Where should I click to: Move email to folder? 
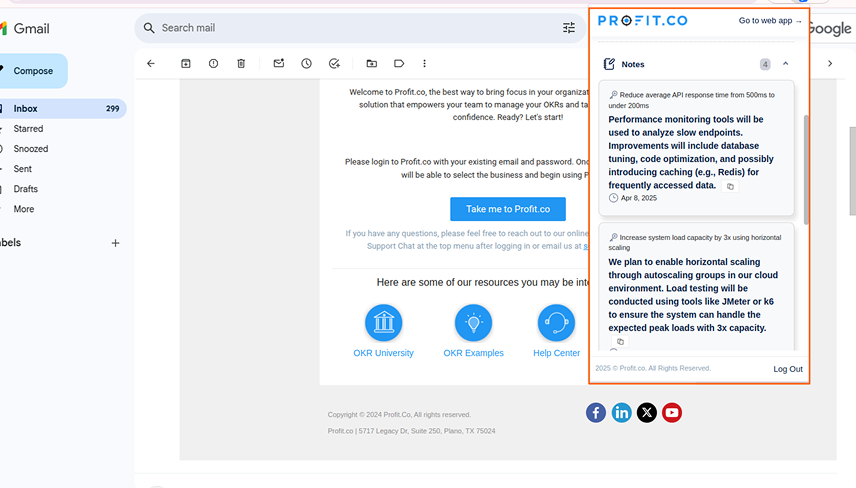[372, 63]
